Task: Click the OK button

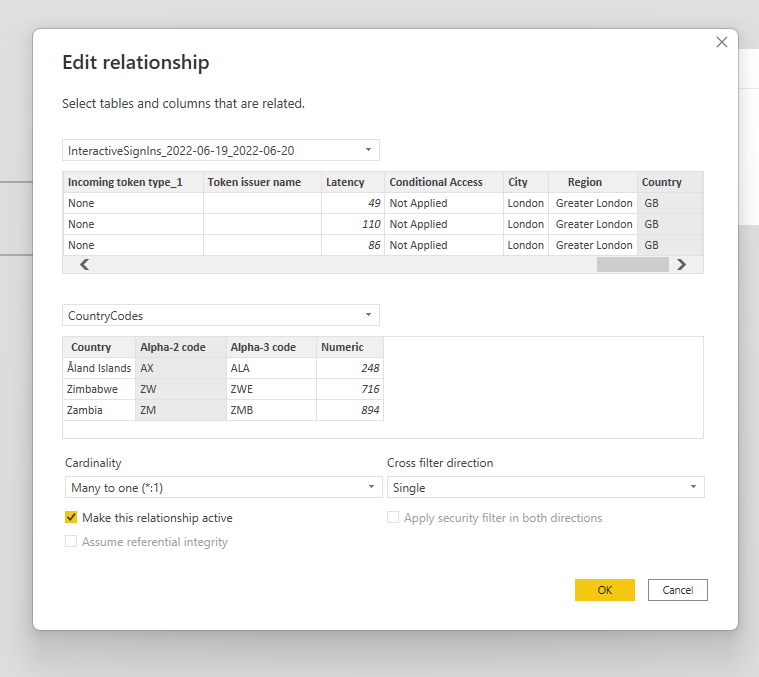Action: tap(605, 590)
